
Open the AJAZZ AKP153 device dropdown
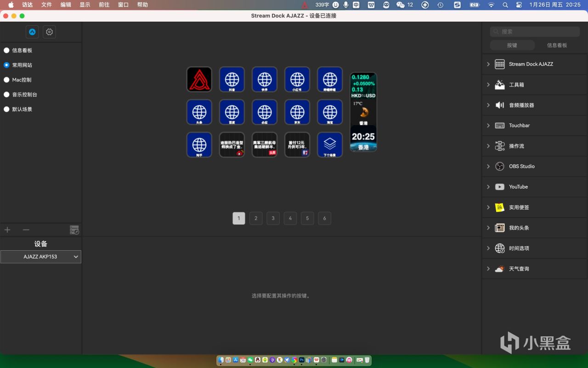coord(41,257)
